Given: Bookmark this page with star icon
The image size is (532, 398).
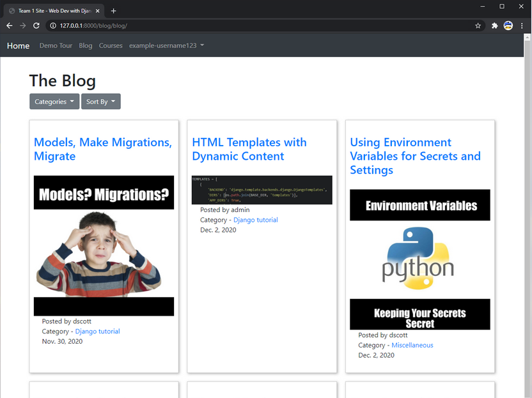Looking at the screenshot, I should coord(478,26).
